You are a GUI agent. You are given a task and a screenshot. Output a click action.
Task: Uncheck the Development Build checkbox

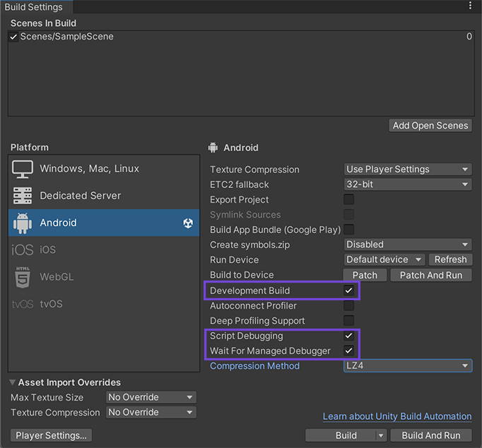(348, 290)
